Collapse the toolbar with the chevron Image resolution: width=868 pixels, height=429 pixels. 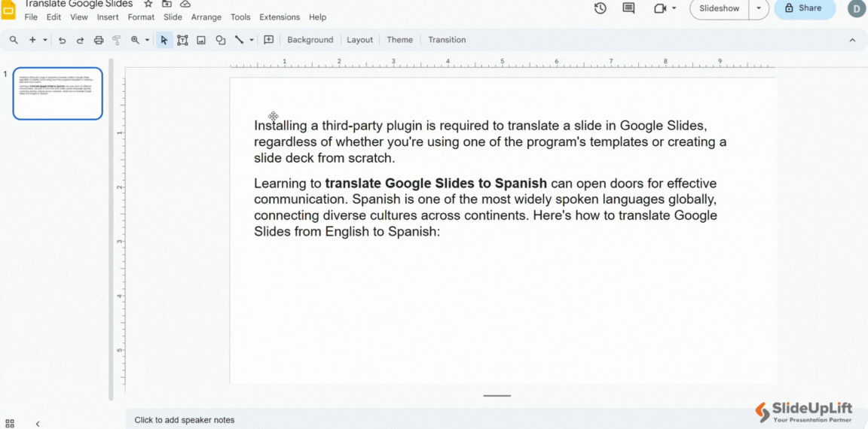coord(852,40)
